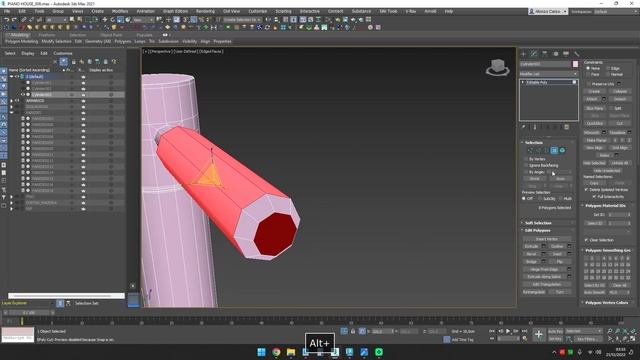640x360 pixels.
Task: Click the Bevel button
Action: (531, 254)
